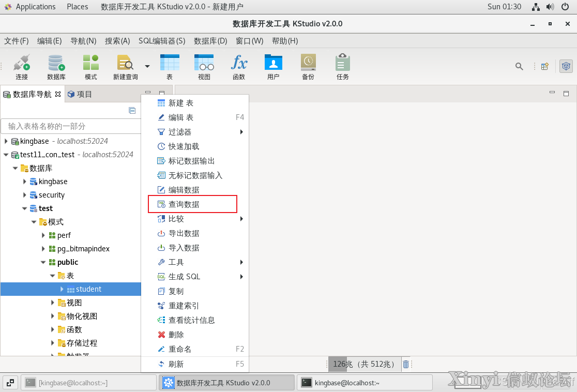Open the 导航(N) menu

pyautogui.click(x=83, y=41)
